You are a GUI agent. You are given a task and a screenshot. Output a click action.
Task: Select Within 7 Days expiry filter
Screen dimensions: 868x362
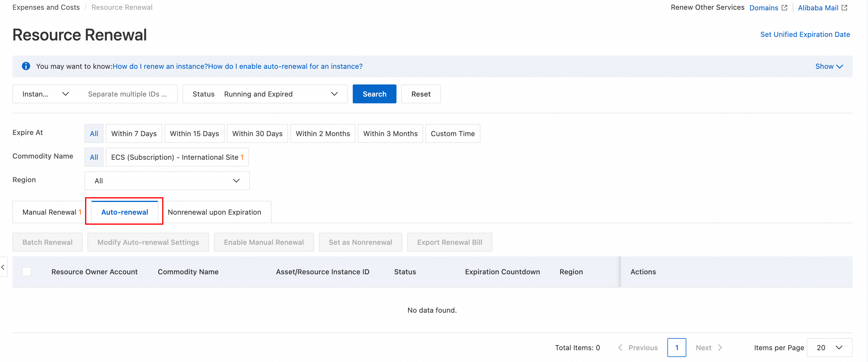134,134
